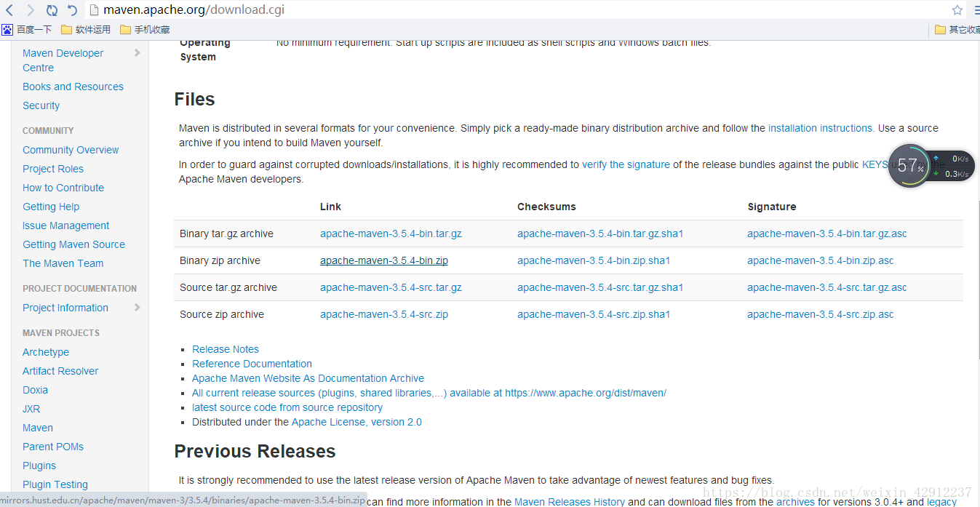Open verify the signature link
Image resolution: width=980 pixels, height=507 pixels.
pyautogui.click(x=626, y=164)
